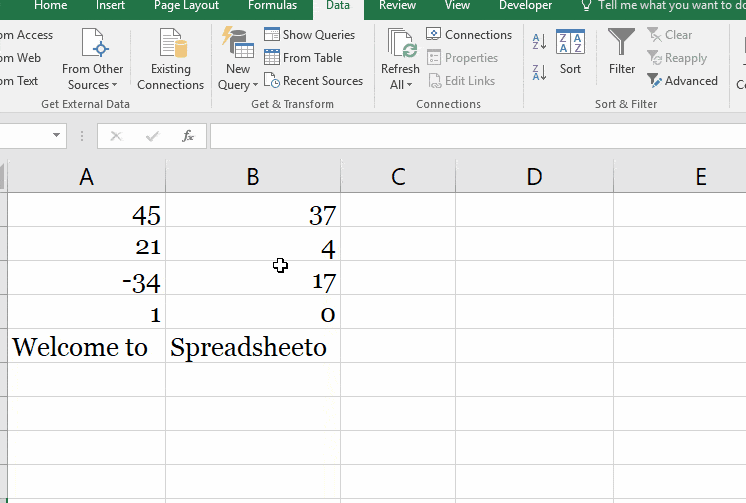Image resolution: width=746 pixels, height=503 pixels.
Task: Select cell containing Spreadsheeto
Action: click(252, 347)
